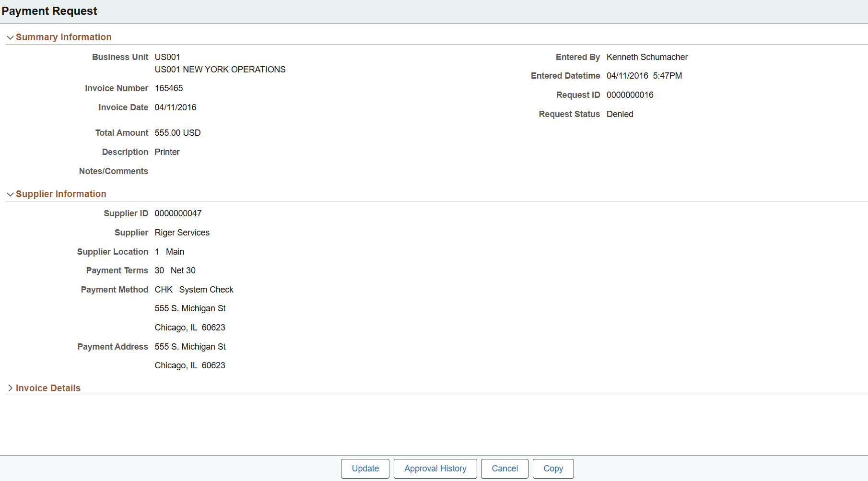Select the Invoice Date 04/11/2016

[x=176, y=107]
